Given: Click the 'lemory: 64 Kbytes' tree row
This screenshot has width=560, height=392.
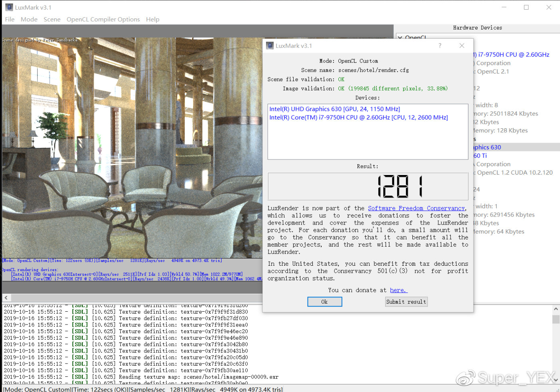Looking at the screenshot, I should pyautogui.click(x=499, y=231).
